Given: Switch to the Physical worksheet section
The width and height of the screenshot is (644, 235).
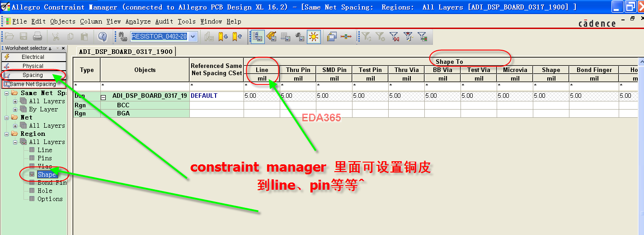Looking at the screenshot, I should [33, 66].
